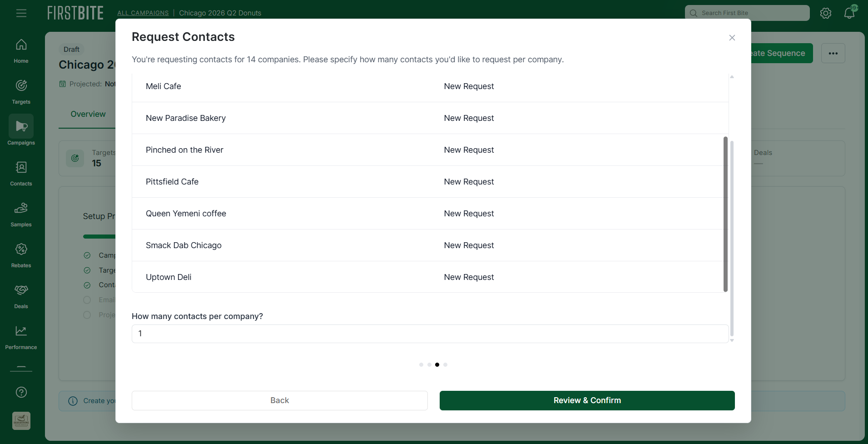Click the Targets stat icon
This screenshot has width=868, height=444.
pos(75,158)
